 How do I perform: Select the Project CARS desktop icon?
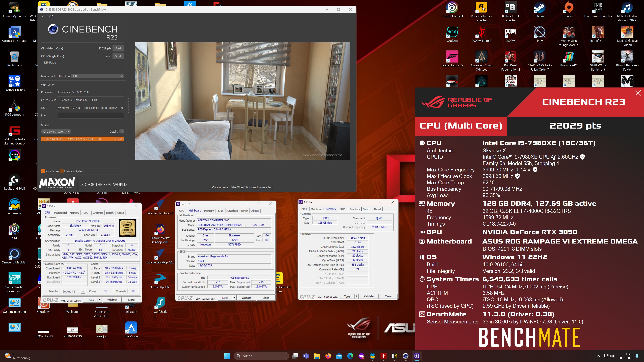pos(569,59)
